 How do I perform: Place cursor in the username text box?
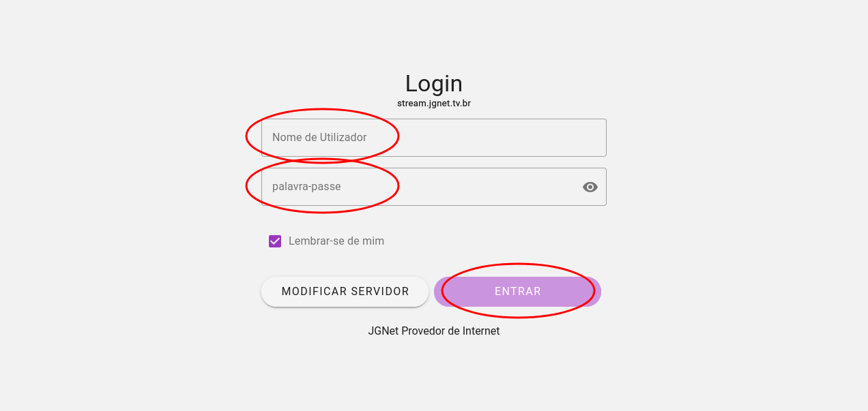pyautogui.click(x=433, y=138)
